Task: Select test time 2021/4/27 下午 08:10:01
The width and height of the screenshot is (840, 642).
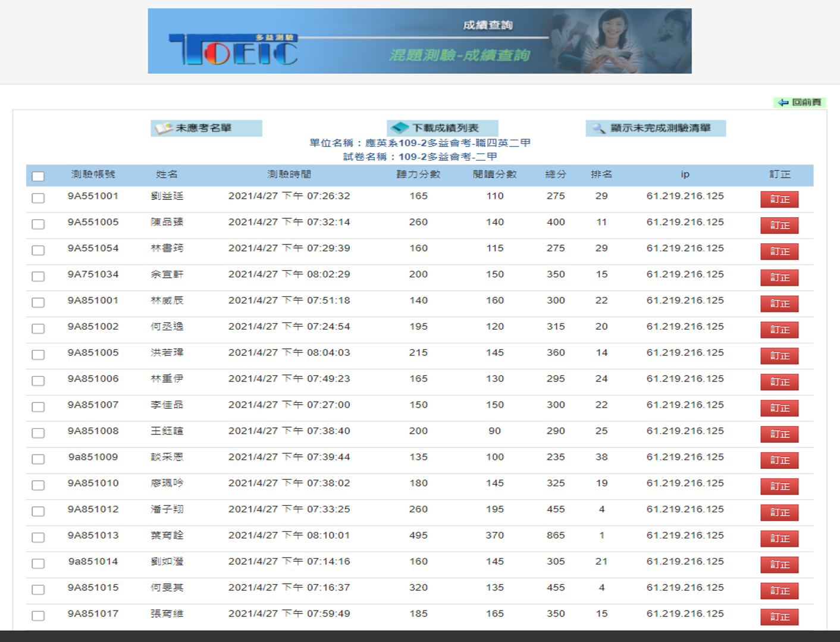Action: pos(289,535)
